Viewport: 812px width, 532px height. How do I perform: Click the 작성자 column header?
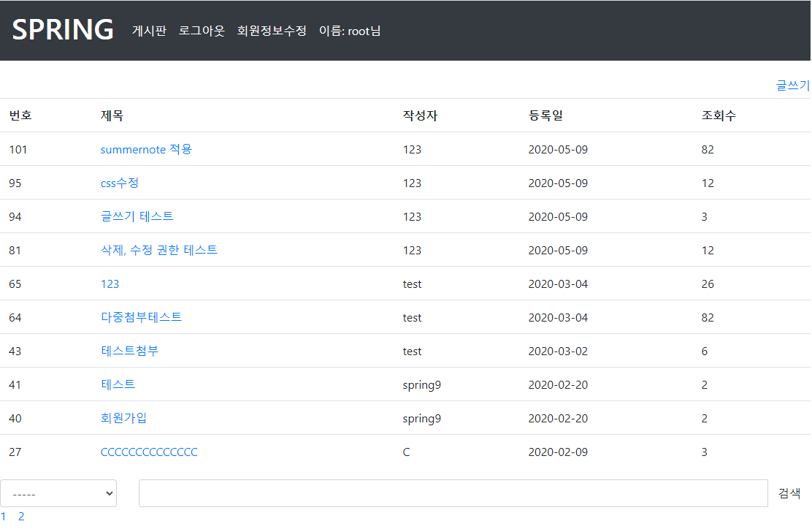tap(420, 115)
